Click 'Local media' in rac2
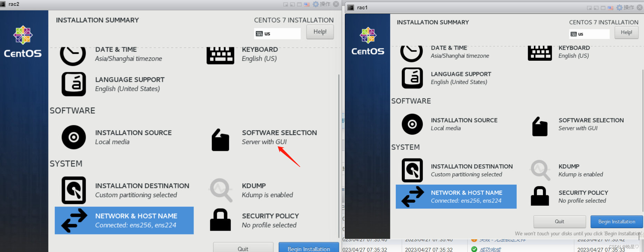Viewport: 644px width, 252px height. pyautogui.click(x=112, y=142)
